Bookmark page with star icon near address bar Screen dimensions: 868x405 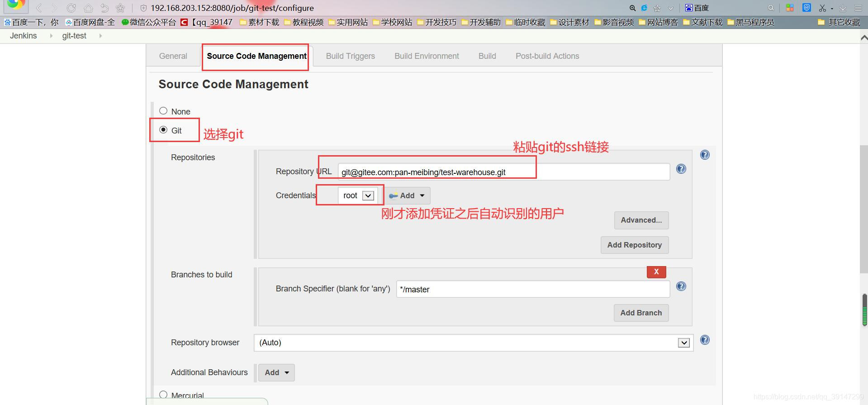(120, 8)
